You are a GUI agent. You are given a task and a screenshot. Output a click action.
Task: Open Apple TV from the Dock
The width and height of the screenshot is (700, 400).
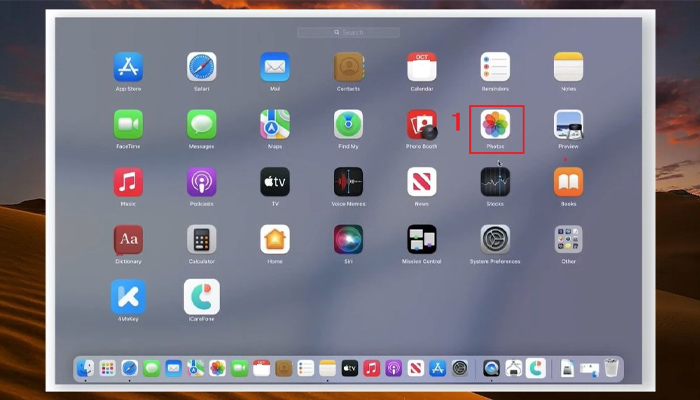point(350,368)
